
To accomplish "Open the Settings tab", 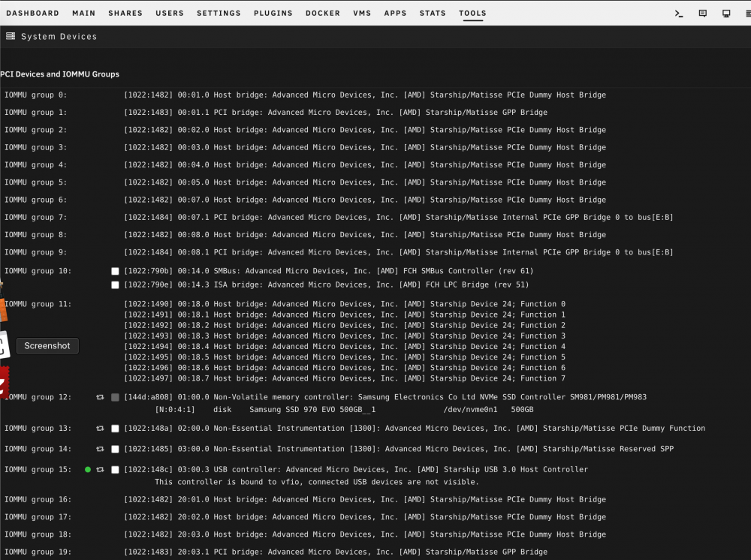I will tap(219, 14).
